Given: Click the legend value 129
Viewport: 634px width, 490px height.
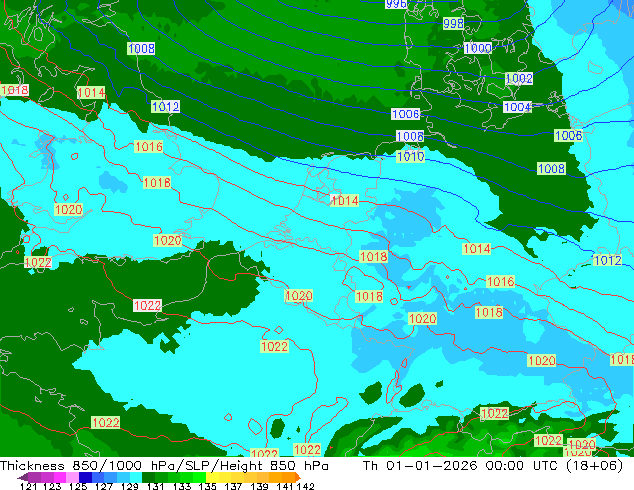Looking at the screenshot, I should [130, 486].
